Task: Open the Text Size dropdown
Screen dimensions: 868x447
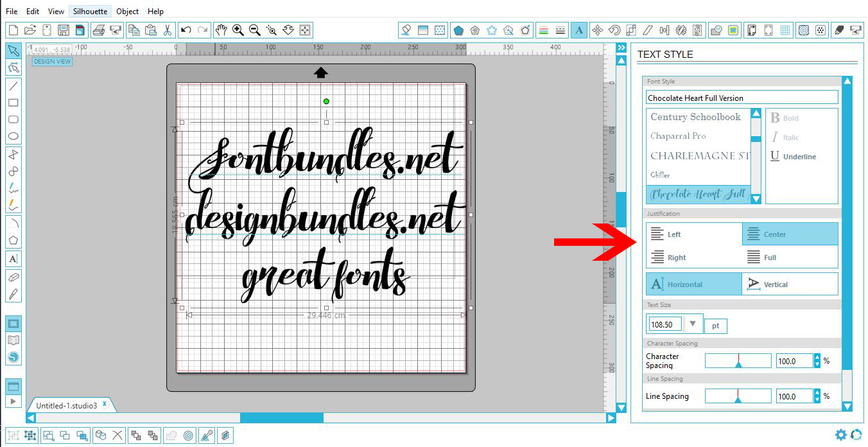Action: [x=692, y=324]
